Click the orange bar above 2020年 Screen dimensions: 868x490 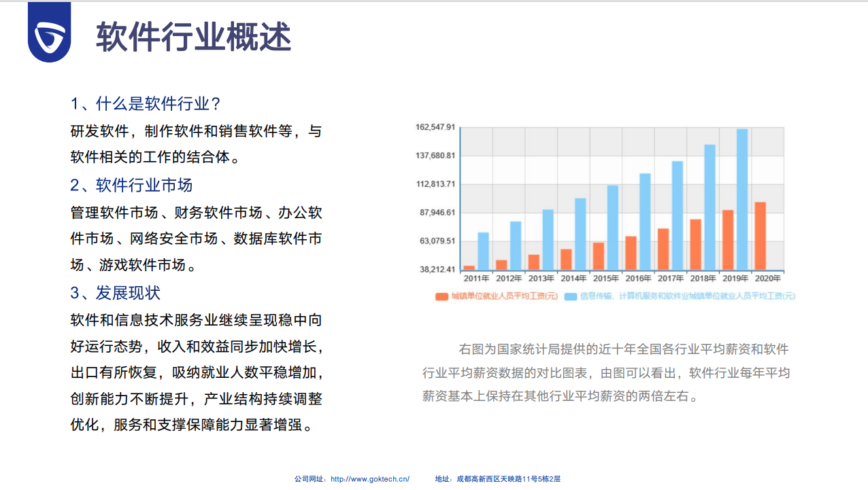(x=760, y=236)
